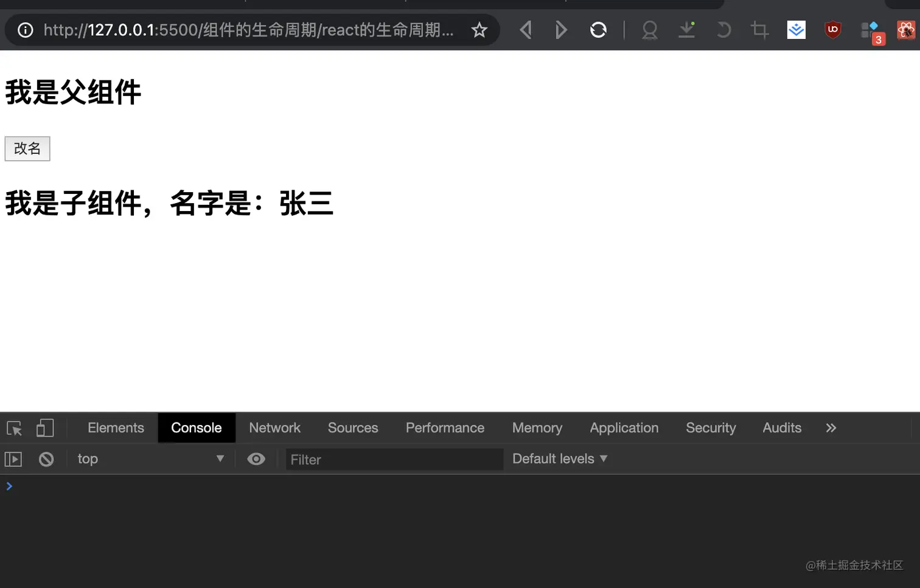Create a live expression with the eye icon
Viewport: 920px width, 588px height.
click(256, 459)
